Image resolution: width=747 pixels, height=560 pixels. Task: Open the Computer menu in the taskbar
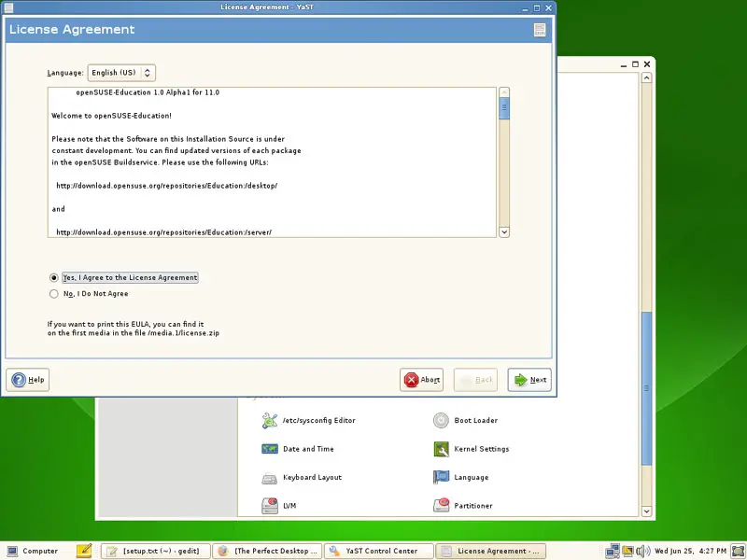[33, 551]
